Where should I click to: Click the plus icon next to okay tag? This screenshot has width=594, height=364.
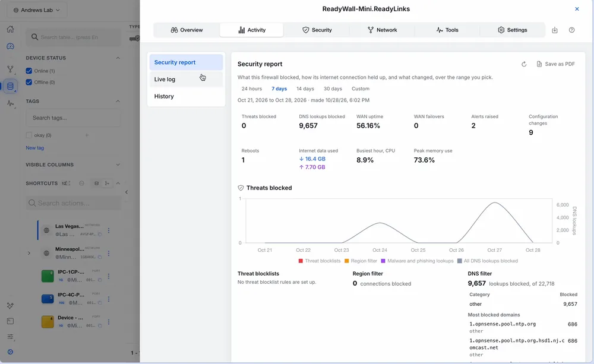[x=87, y=135]
